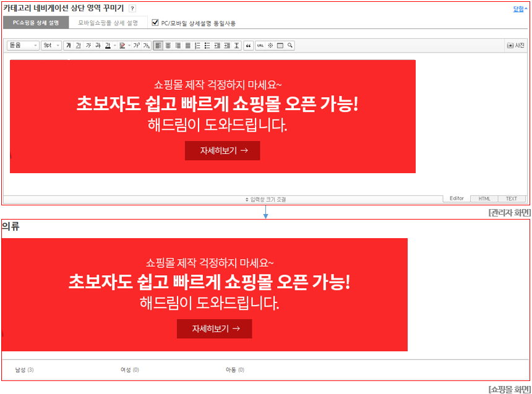Insert a URL hyperlink
The image size is (532, 394).
click(260, 46)
